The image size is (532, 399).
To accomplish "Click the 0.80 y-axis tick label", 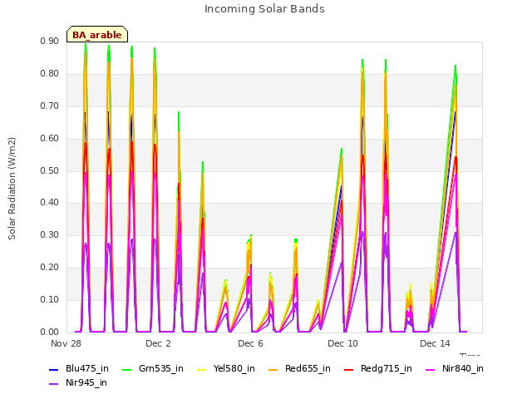I will point(50,73).
